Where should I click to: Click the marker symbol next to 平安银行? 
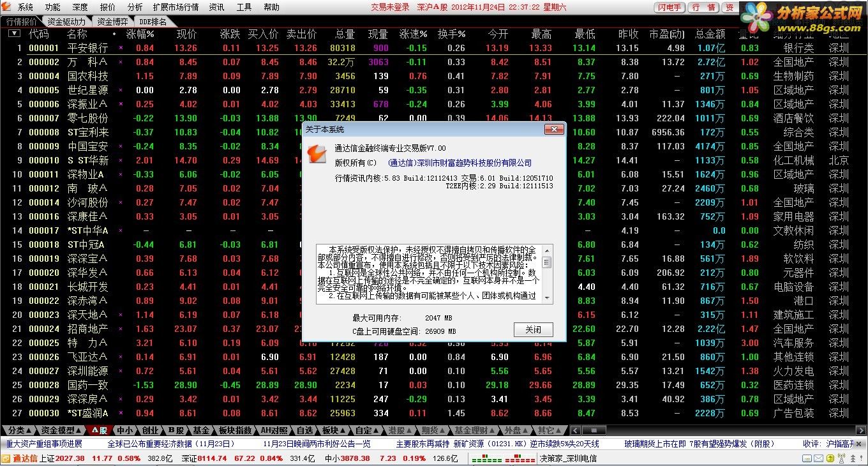point(121,48)
